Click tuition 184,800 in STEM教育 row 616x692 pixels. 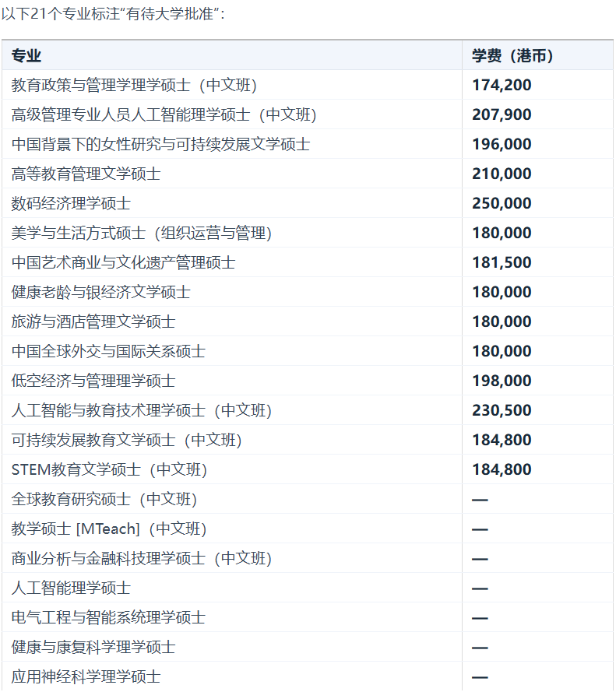click(502, 469)
